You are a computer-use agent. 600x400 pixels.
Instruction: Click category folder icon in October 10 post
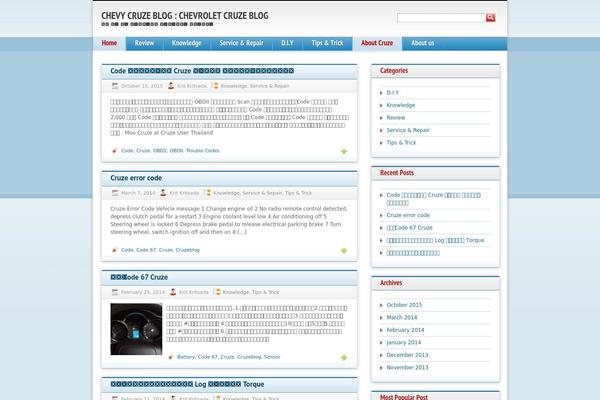[215, 86]
